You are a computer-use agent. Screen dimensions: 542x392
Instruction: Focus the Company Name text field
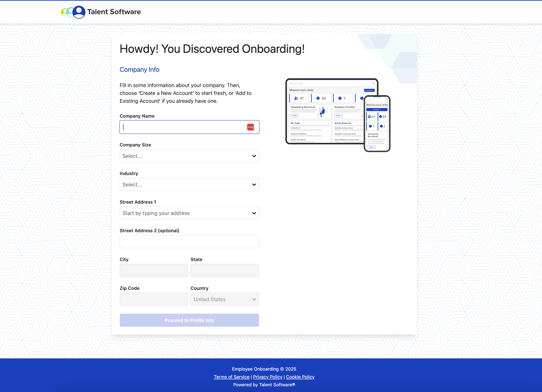coord(182,127)
